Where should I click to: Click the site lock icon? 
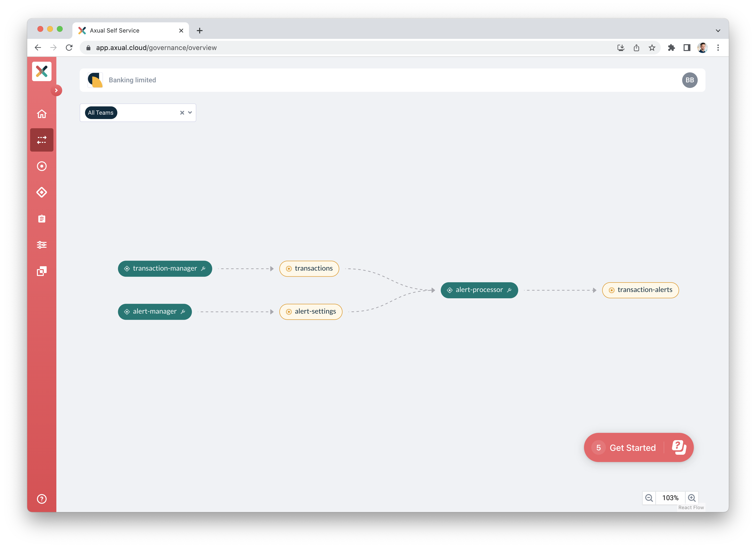[88, 48]
